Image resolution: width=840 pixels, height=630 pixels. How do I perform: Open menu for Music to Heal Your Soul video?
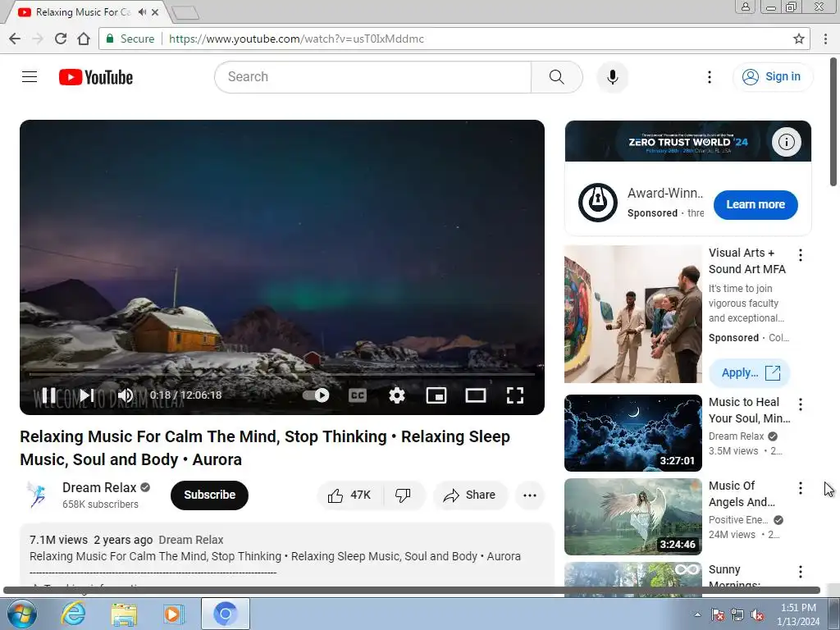[801, 404]
